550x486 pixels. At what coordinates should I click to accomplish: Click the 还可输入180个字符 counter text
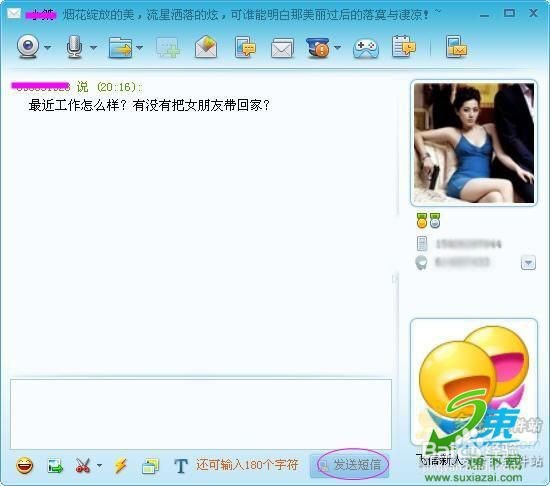tap(247, 465)
